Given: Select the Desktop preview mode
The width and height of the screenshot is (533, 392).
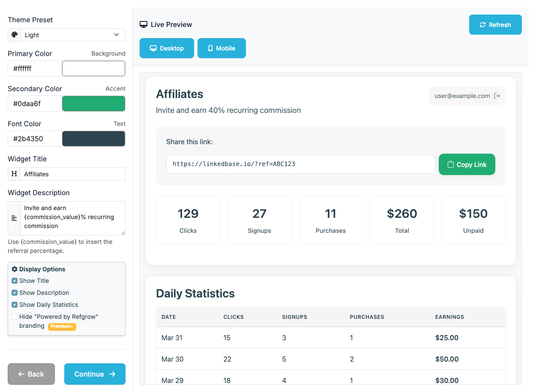Looking at the screenshot, I should 167,48.
